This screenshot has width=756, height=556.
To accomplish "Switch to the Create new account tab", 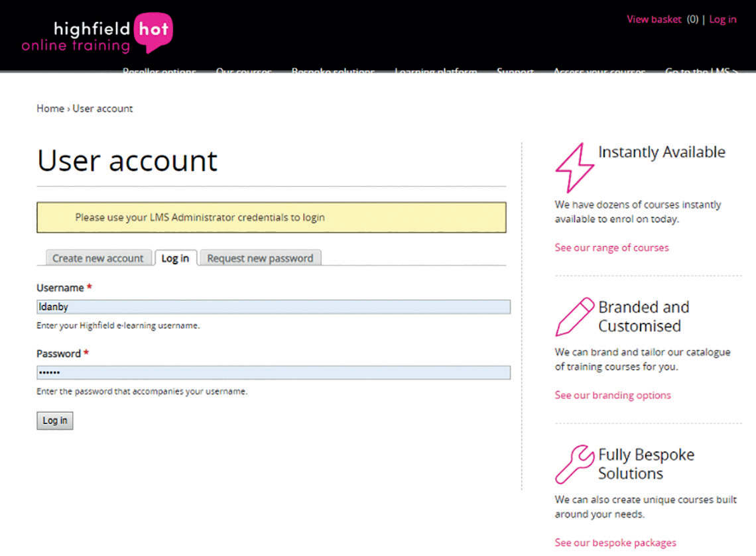I will pyautogui.click(x=97, y=258).
